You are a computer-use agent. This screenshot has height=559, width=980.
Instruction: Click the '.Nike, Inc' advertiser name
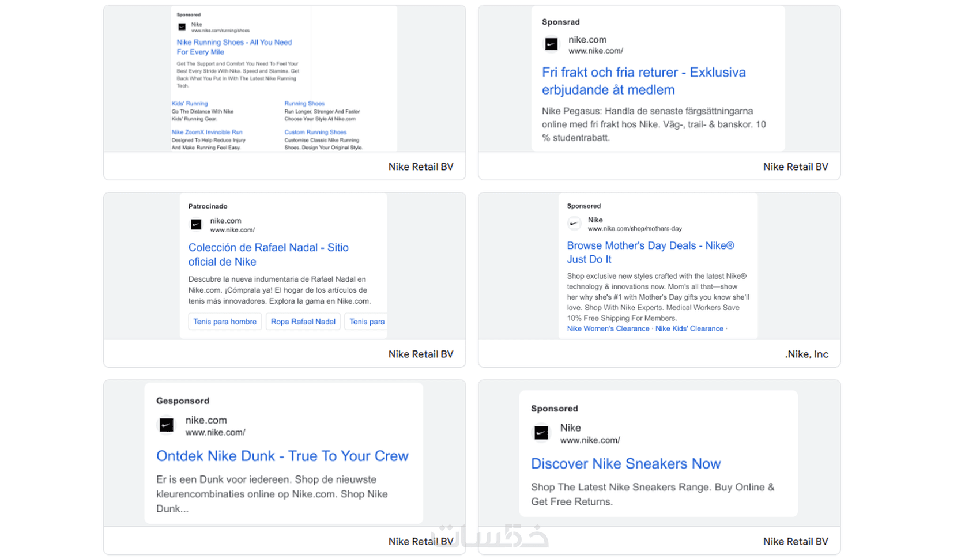tap(806, 354)
